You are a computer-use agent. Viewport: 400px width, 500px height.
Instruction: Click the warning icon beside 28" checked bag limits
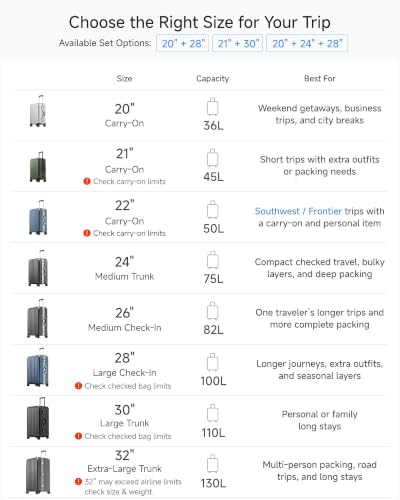(78, 386)
